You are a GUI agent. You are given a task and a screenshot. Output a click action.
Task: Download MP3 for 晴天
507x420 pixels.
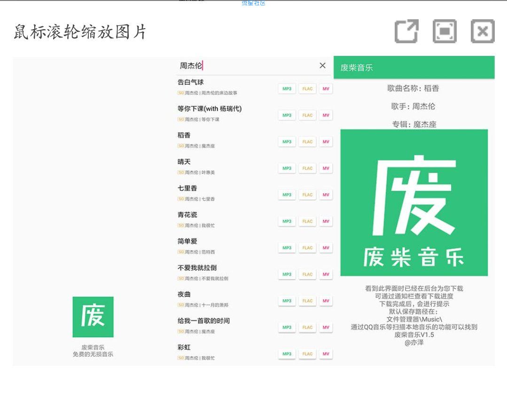[x=287, y=168]
